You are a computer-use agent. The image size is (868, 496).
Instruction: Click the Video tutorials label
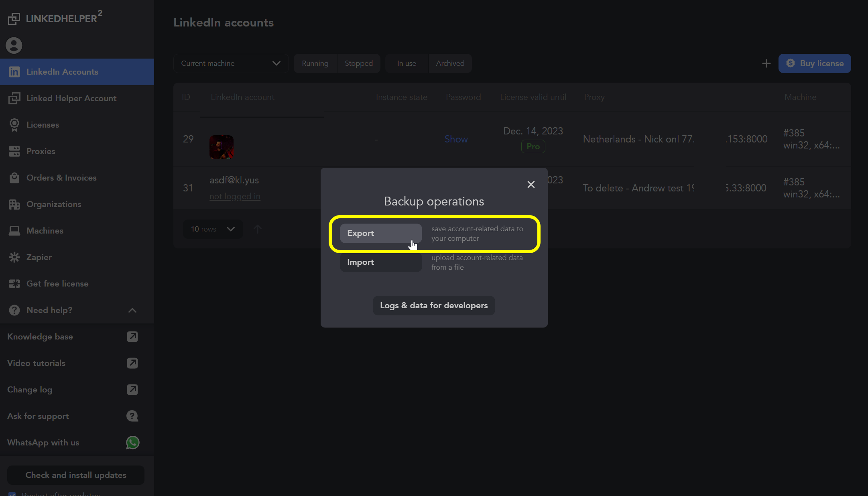tap(36, 363)
